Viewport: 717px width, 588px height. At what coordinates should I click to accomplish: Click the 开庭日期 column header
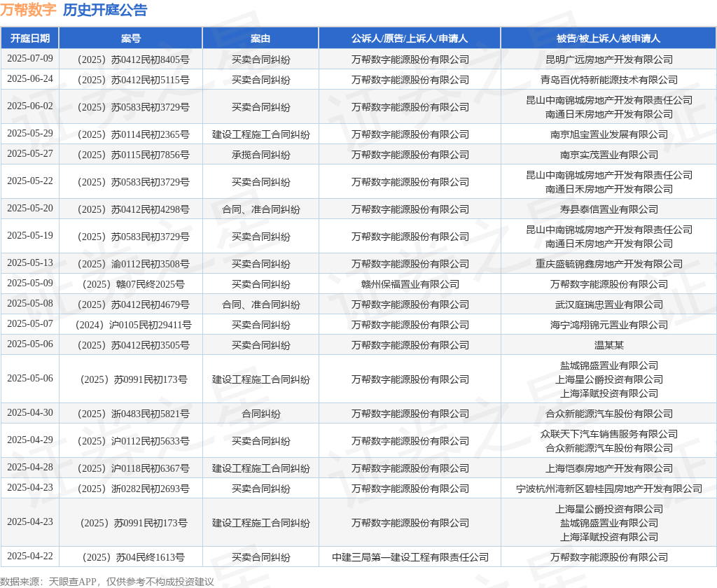pyautogui.click(x=29, y=38)
